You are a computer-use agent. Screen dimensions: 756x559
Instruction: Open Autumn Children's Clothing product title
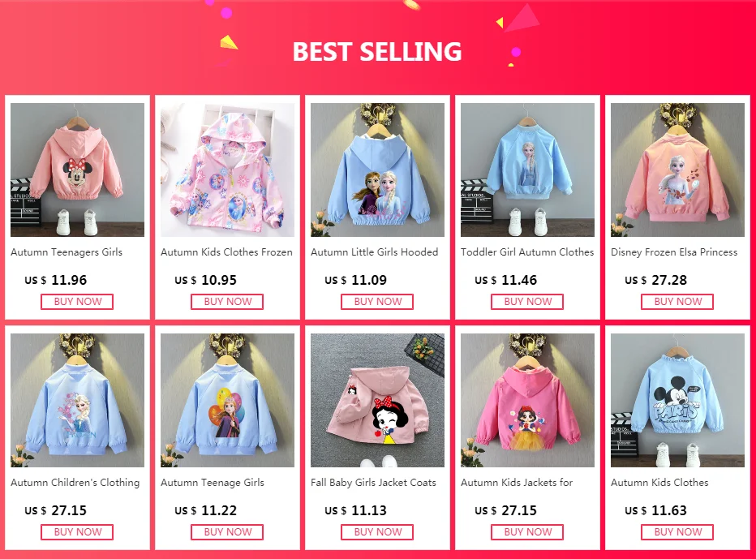click(x=75, y=483)
